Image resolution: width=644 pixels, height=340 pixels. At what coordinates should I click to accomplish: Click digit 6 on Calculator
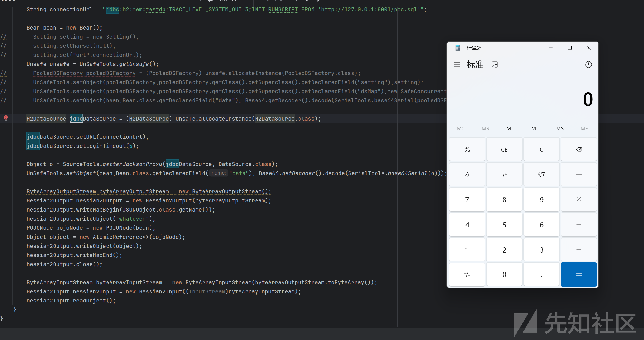coord(541,224)
